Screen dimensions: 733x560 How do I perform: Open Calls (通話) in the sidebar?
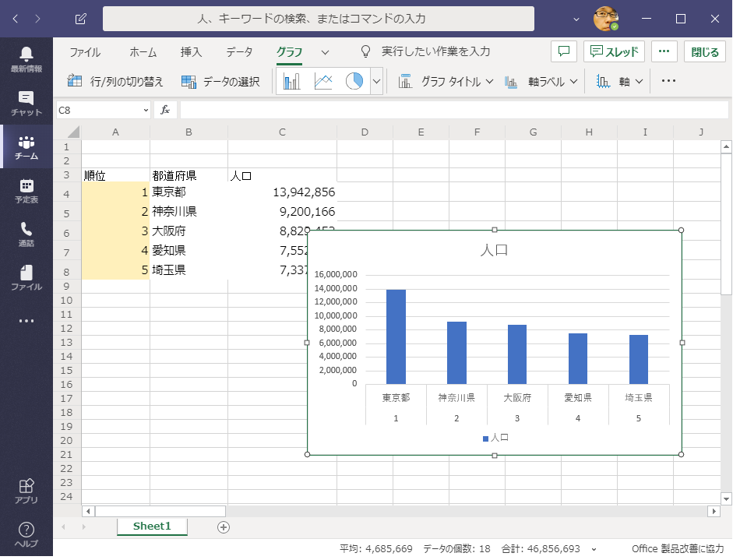pos(26,234)
